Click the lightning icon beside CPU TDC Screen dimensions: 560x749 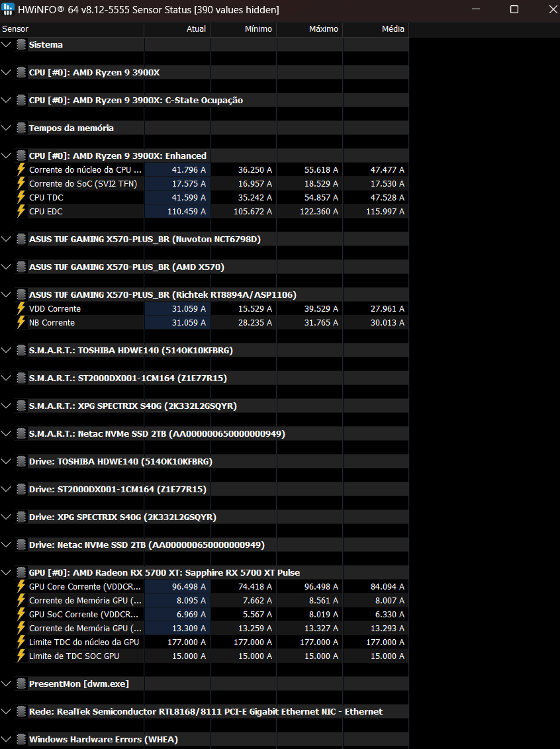pos(21,197)
